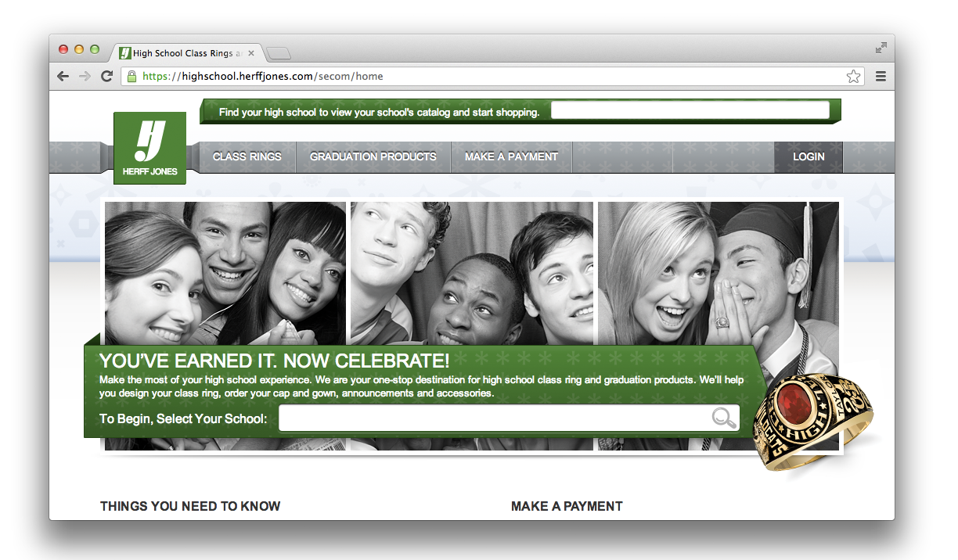The height and width of the screenshot is (560, 958).
Task: Open a new browser tab
Action: (x=279, y=53)
